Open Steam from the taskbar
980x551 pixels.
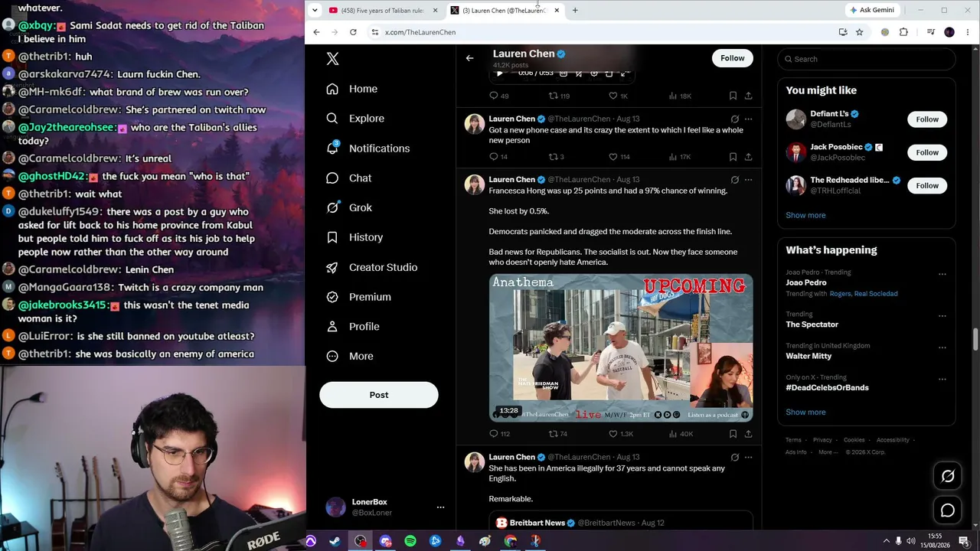[335, 541]
